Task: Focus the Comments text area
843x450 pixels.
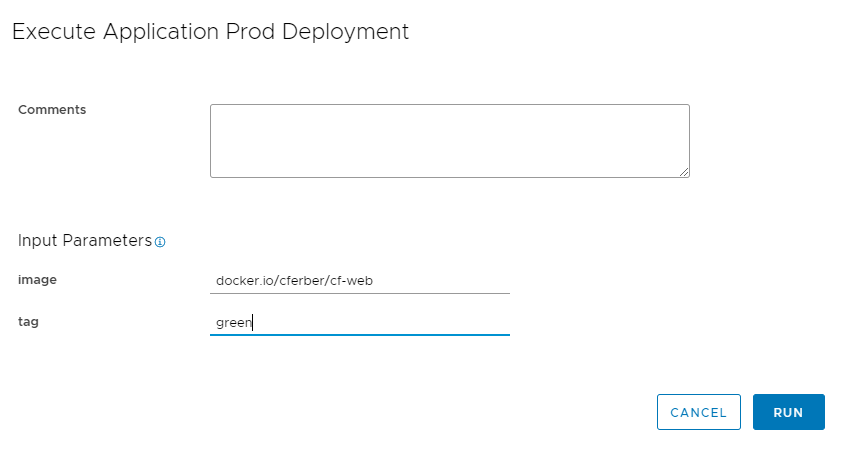Action: pyautogui.click(x=449, y=141)
